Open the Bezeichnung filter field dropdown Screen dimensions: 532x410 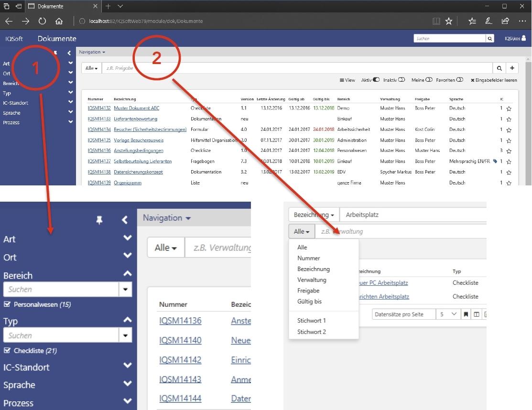314,215
